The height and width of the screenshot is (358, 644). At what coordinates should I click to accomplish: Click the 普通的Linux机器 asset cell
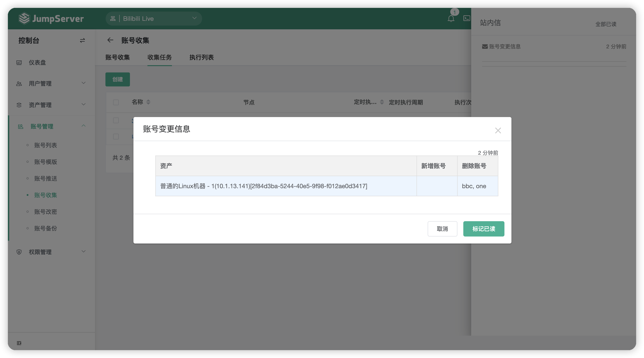click(x=286, y=186)
